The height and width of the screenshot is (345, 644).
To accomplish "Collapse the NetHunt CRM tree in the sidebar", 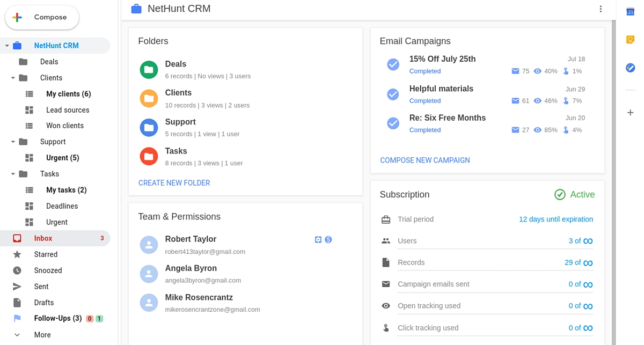I will [7, 46].
